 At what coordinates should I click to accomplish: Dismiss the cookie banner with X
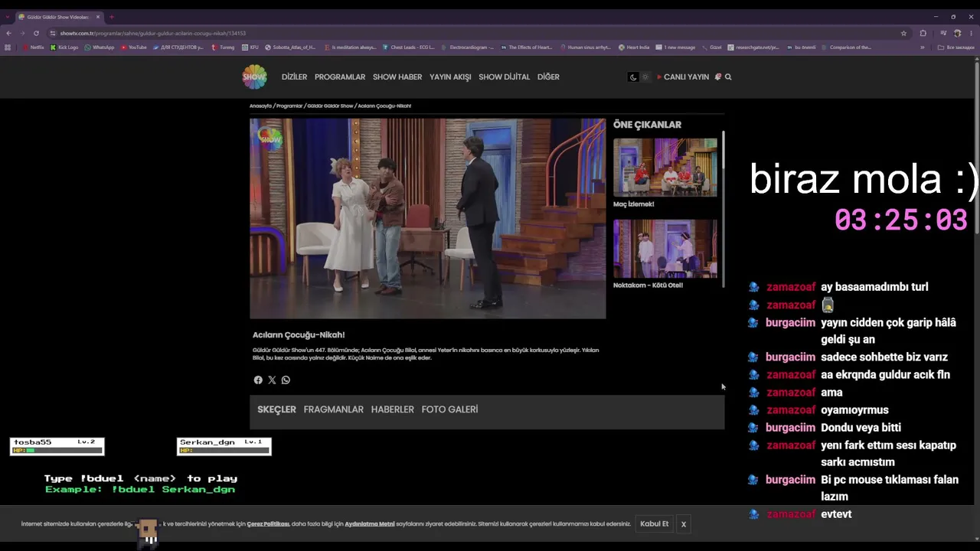[684, 524]
